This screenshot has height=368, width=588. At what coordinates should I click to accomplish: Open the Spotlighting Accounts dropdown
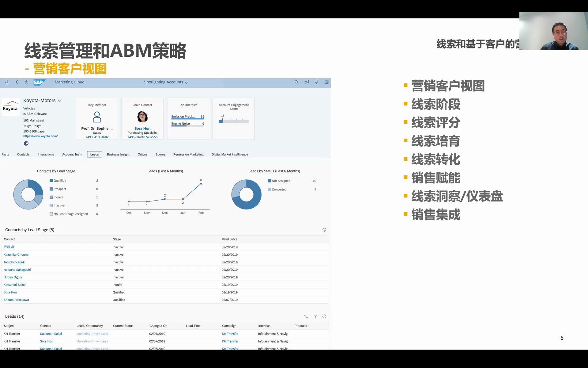187,82
